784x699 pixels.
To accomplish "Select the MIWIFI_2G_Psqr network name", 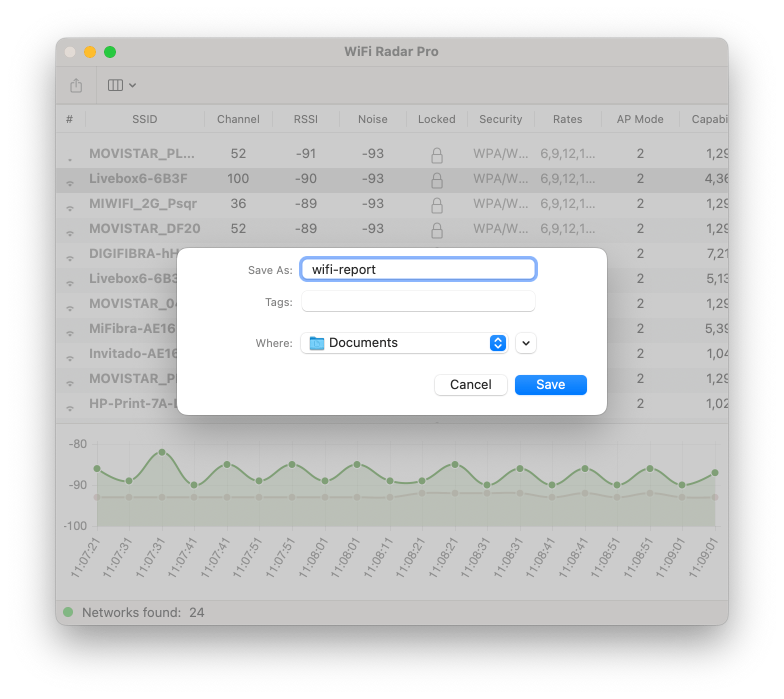I will coord(143,203).
